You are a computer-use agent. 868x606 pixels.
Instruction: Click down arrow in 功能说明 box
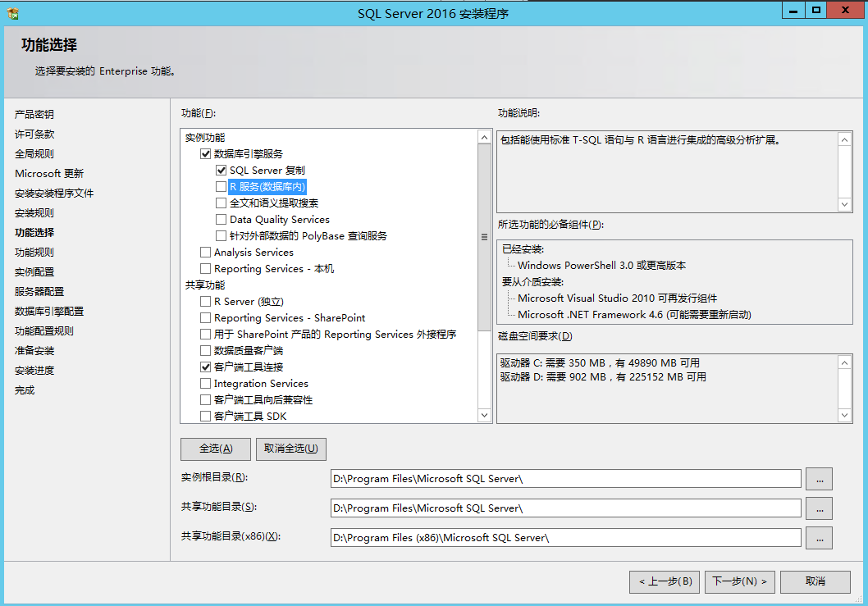(844, 204)
